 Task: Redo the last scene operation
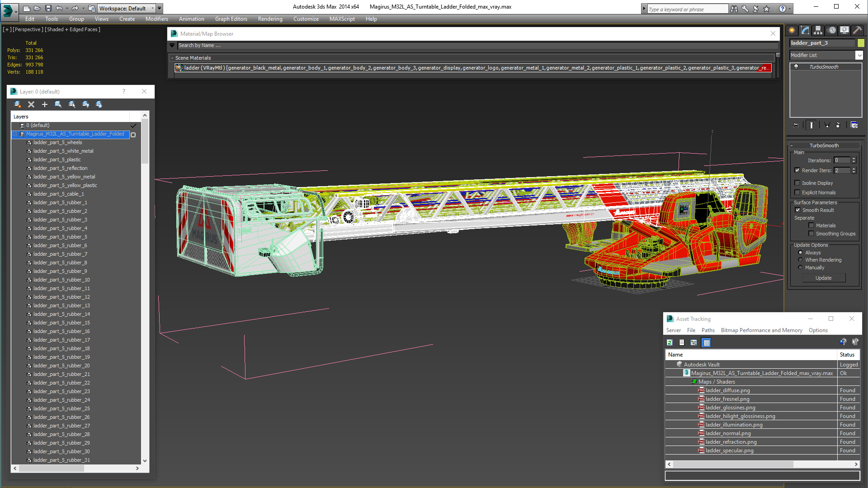pyautogui.click(x=75, y=8)
